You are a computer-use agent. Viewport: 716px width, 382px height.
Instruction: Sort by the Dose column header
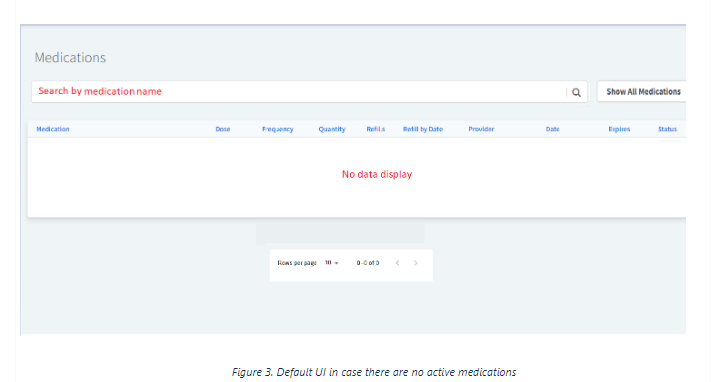click(x=223, y=129)
